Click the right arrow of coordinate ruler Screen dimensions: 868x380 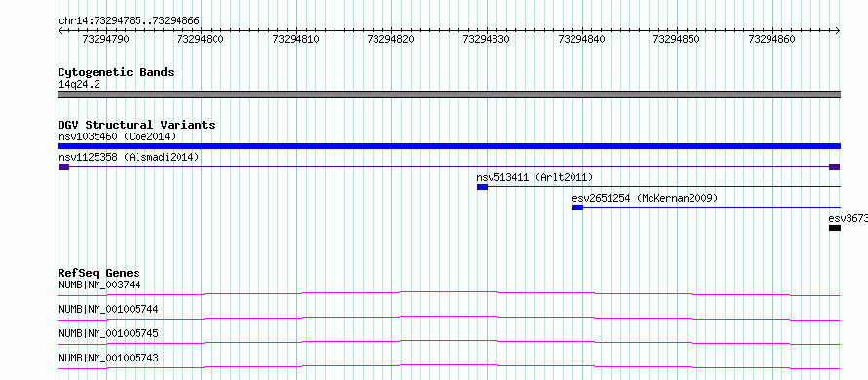click(x=837, y=31)
